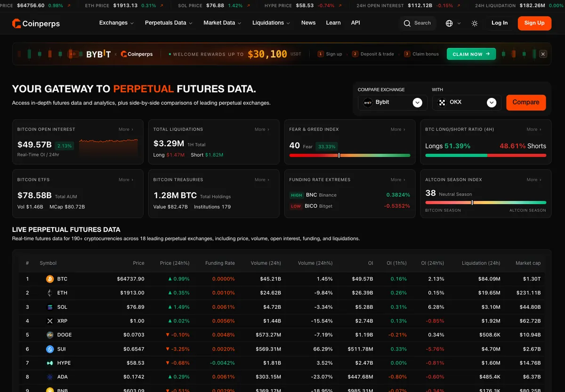
Task: Click the SUI coin icon in row 6
Action: click(x=50, y=349)
